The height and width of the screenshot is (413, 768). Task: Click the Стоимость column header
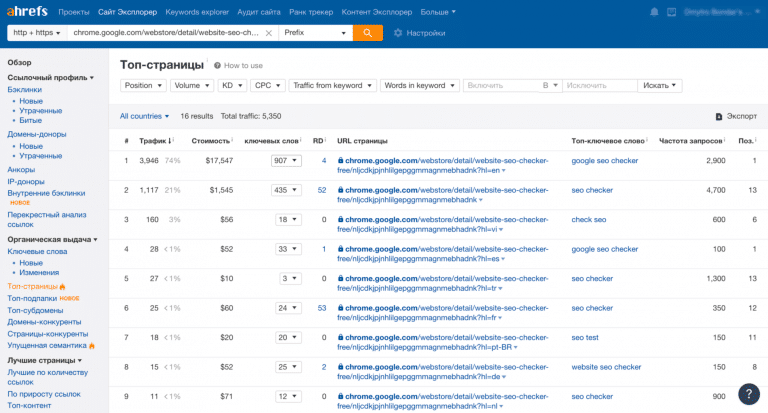tap(211, 141)
